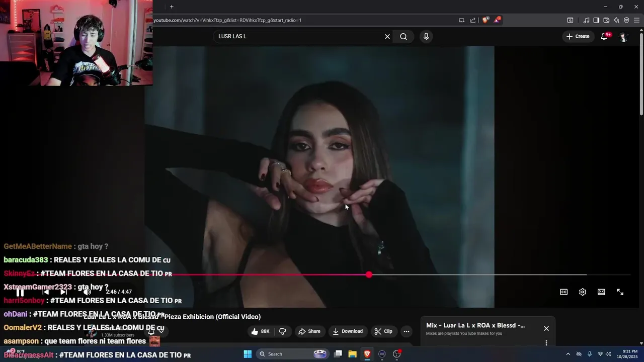Show hidden system tray icons
This screenshot has width=644, height=362.
tap(568, 354)
